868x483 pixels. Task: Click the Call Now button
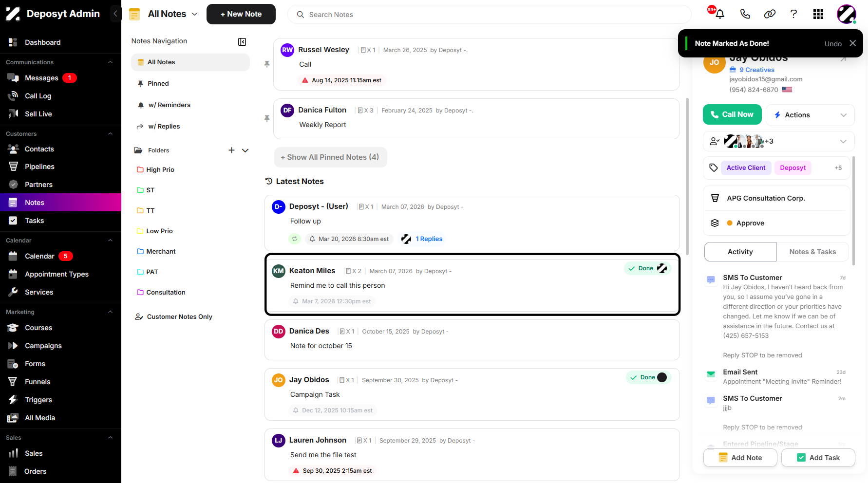tap(732, 114)
